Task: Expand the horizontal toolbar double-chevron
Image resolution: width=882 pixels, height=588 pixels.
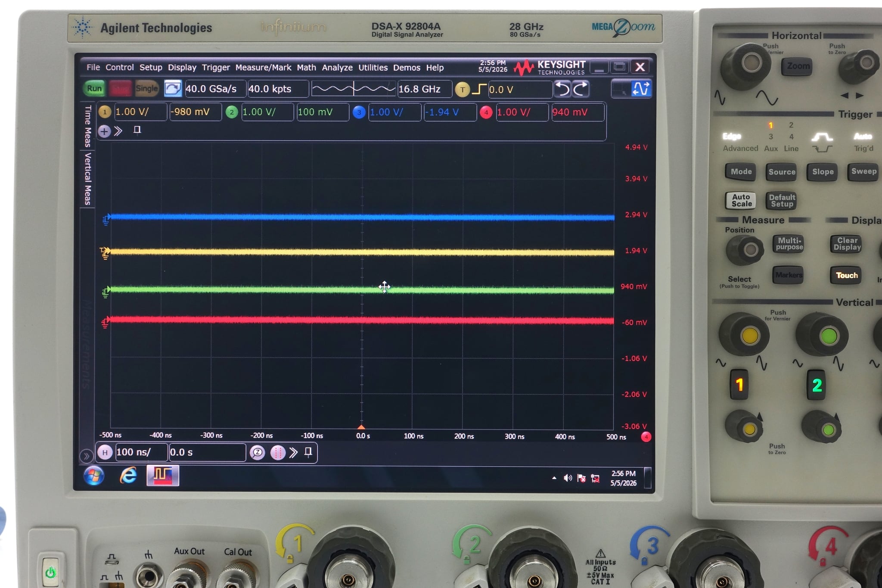Action: pos(294,452)
